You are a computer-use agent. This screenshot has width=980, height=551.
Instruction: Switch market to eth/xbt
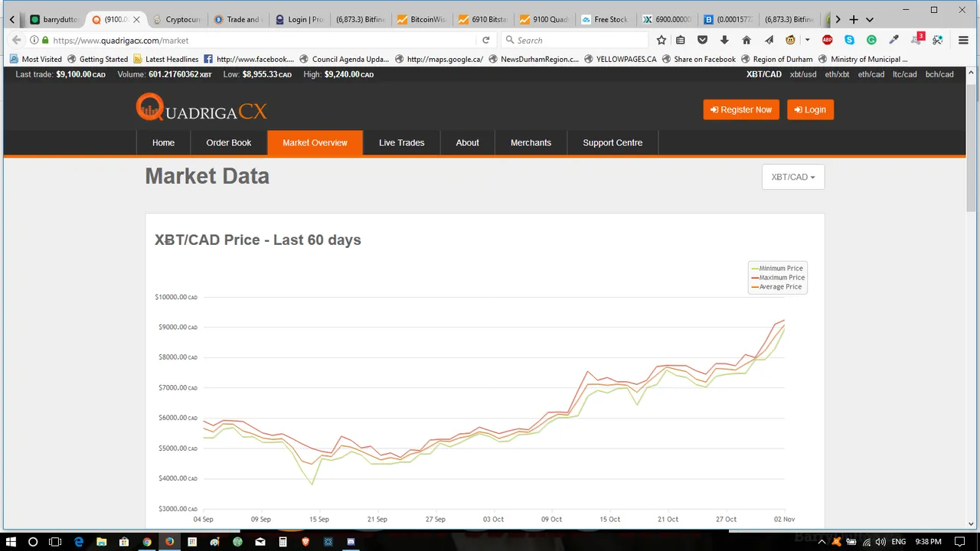pyautogui.click(x=837, y=74)
